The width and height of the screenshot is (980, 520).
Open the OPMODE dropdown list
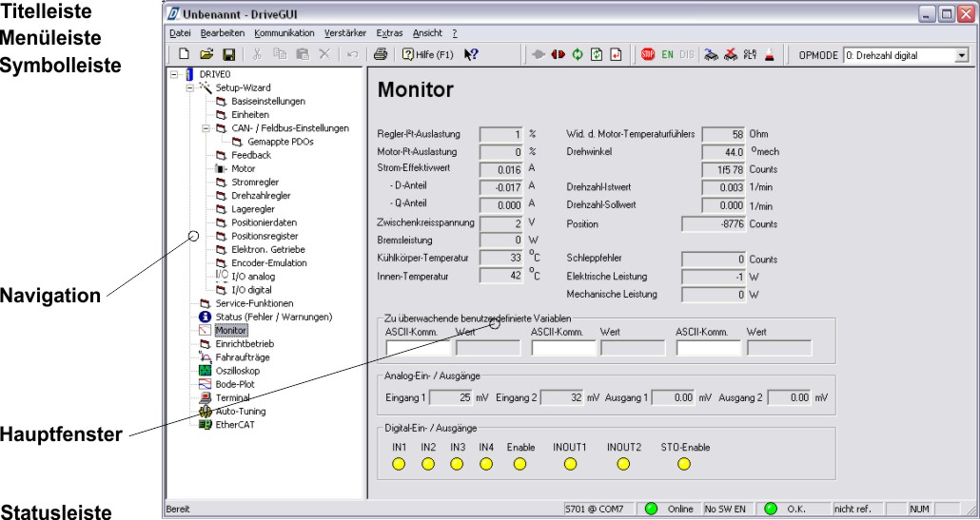(x=960, y=56)
